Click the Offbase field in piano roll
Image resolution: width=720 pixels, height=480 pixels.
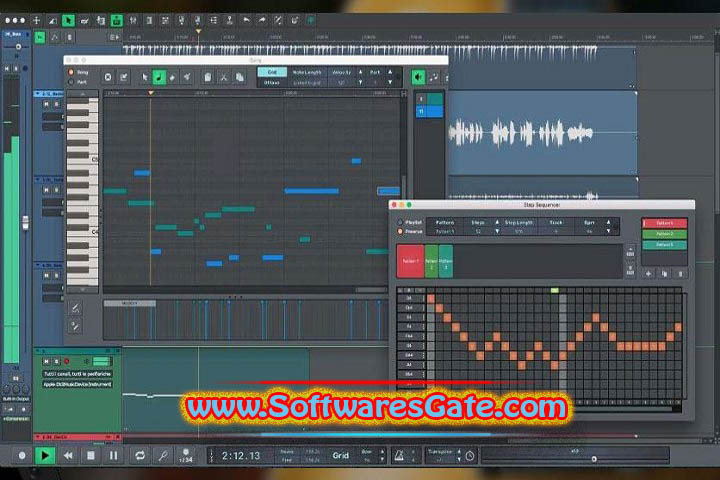(272, 83)
